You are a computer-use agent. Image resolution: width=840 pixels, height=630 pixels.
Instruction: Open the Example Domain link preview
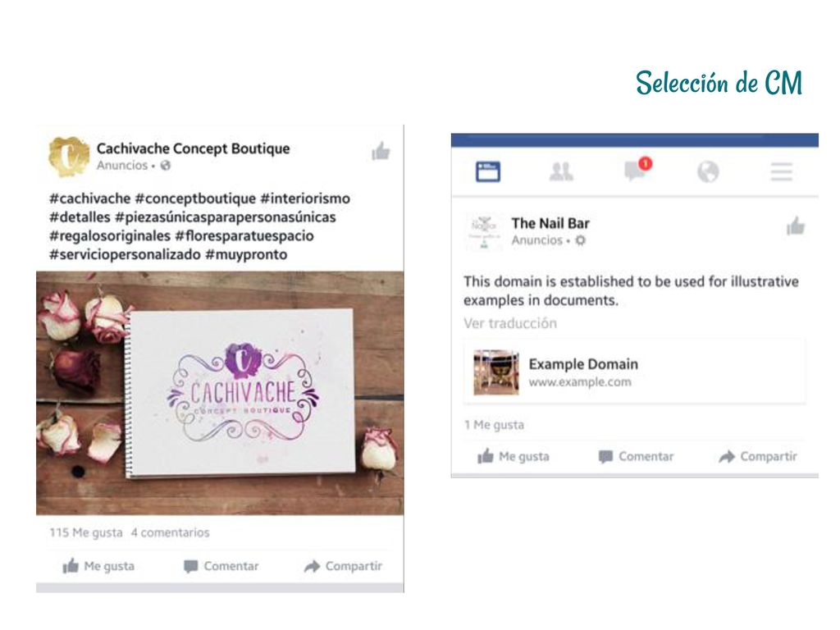634,372
